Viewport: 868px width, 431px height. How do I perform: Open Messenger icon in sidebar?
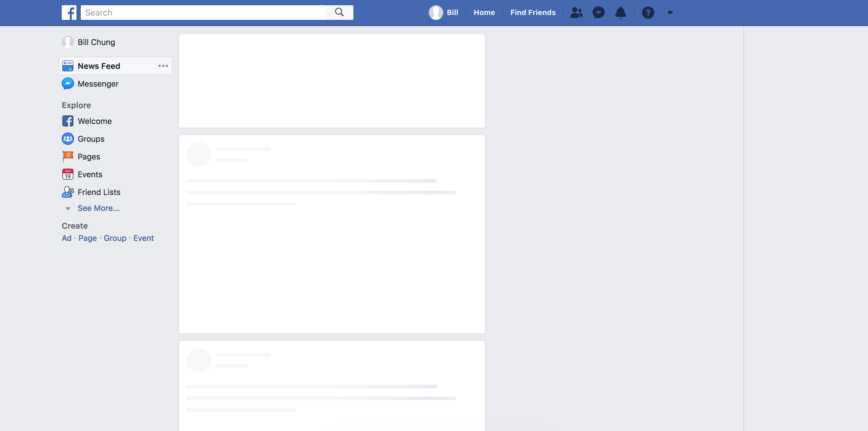pyautogui.click(x=68, y=83)
